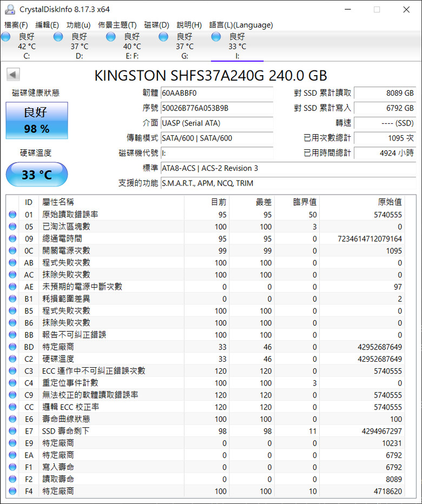Open the 說明(H) menu
The image size is (422, 504).
[x=189, y=25]
